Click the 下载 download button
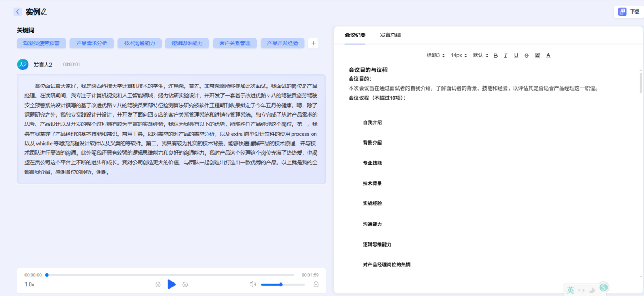Screen dimensions: 644x296 629,11
